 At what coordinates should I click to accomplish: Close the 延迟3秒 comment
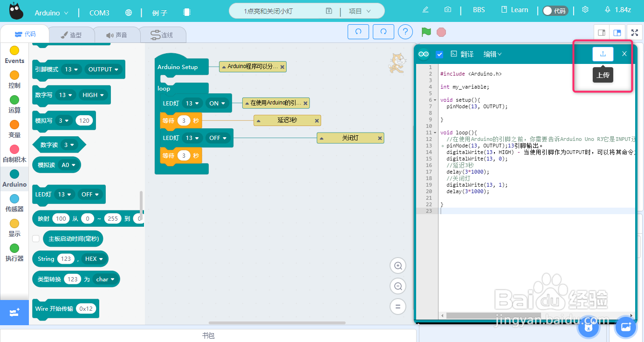pyautogui.click(x=317, y=121)
